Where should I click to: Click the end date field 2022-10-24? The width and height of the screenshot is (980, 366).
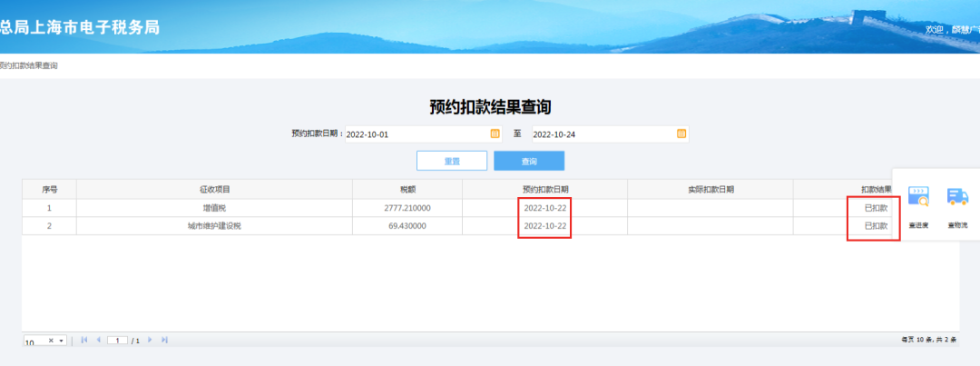pos(603,134)
